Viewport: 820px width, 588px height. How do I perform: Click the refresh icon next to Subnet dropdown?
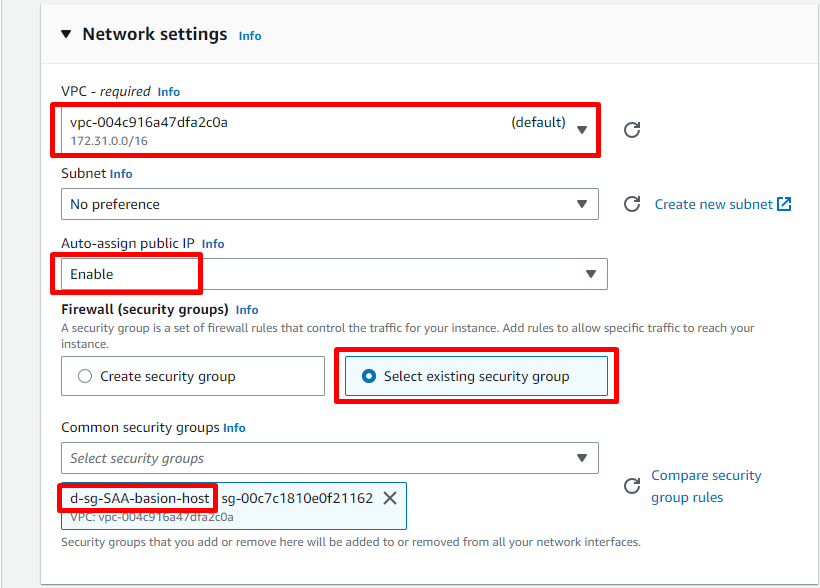(x=632, y=204)
